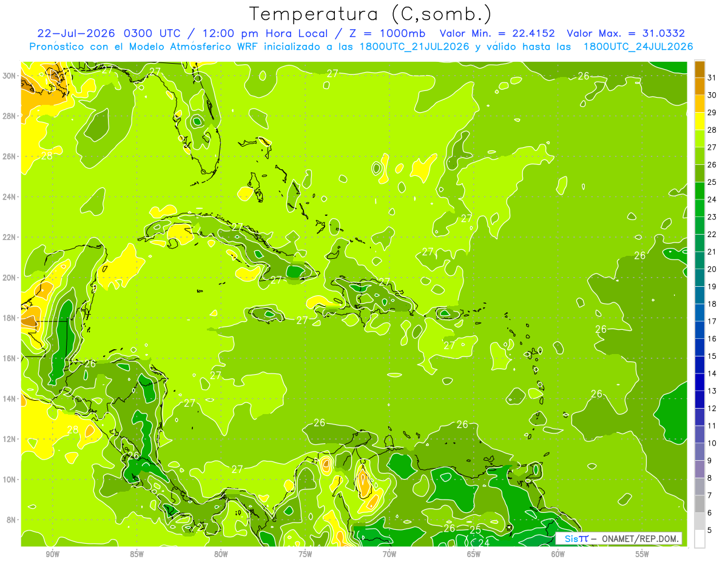728x562 pixels.
Task: Click the SisTT ONAMET/REP.DOM. logo box
Action: coord(618,538)
